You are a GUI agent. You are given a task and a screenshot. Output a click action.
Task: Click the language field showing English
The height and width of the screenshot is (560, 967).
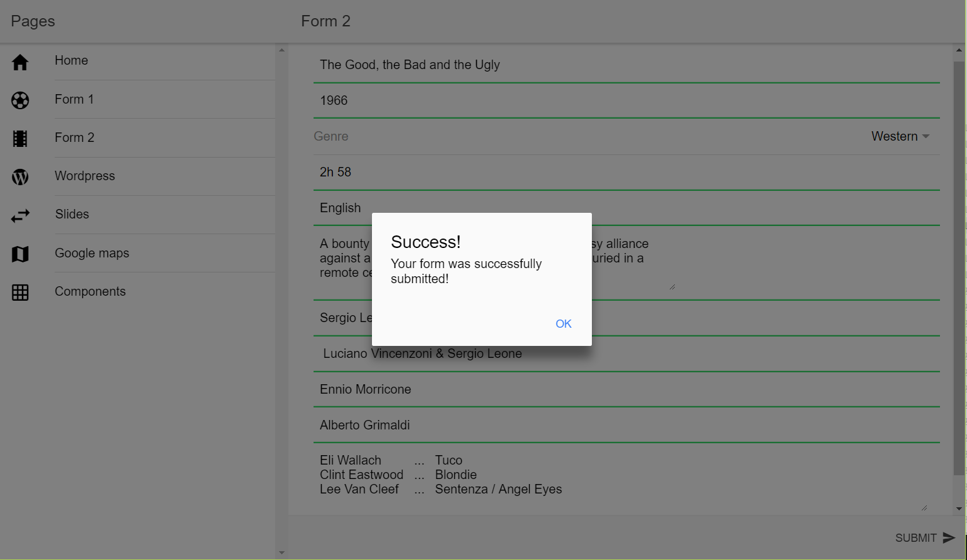pyautogui.click(x=626, y=208)
